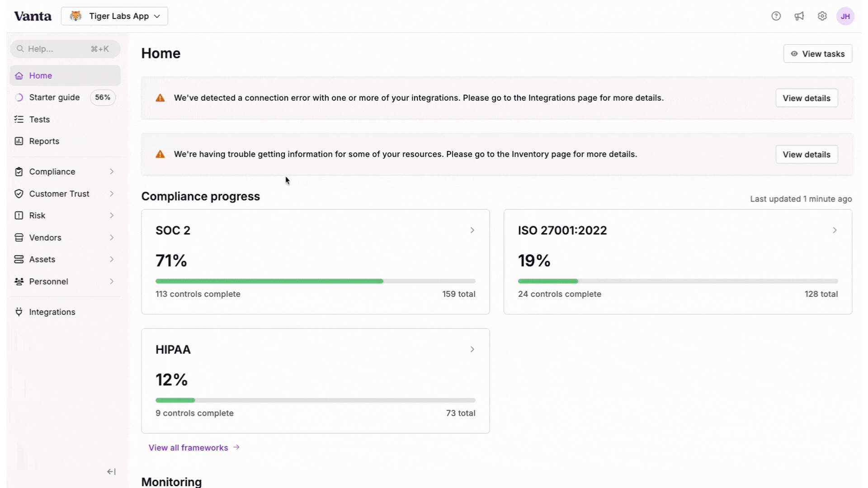Viewport: 868px width, 488px height.
Task: Click the Reports chart icon
Action: coord(19,141)
